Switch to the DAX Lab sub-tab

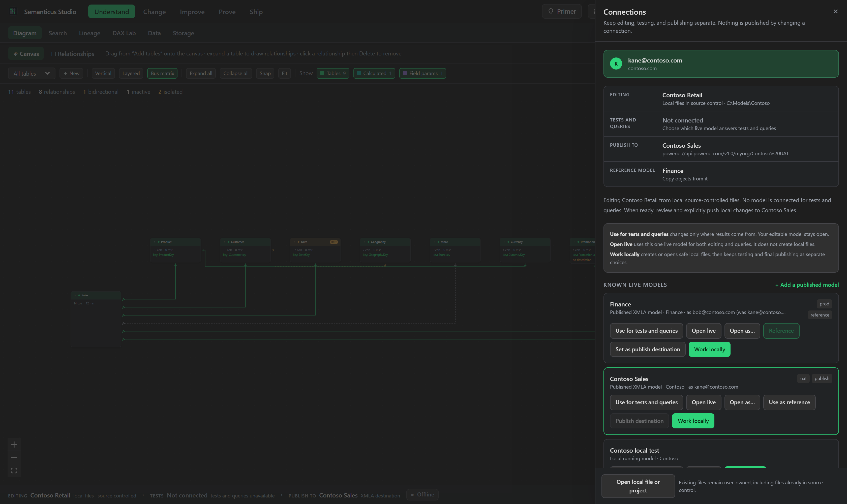click(x=124, y=33)
